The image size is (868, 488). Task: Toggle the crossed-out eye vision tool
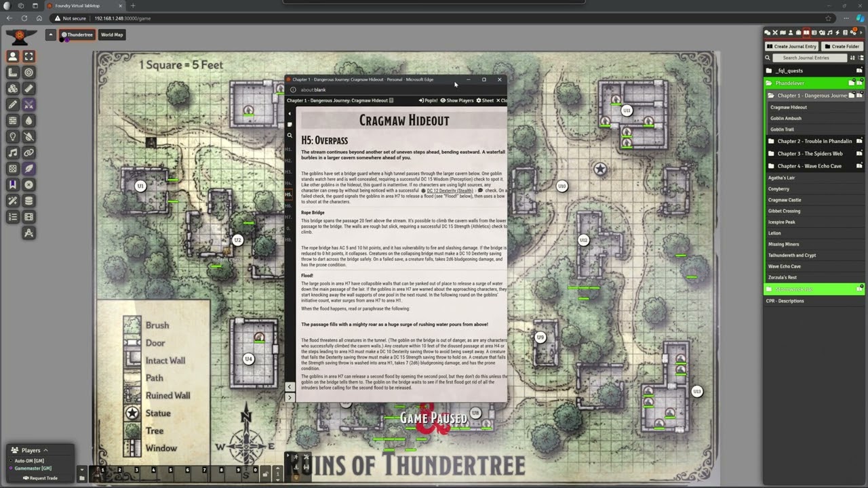pos(28,136)
